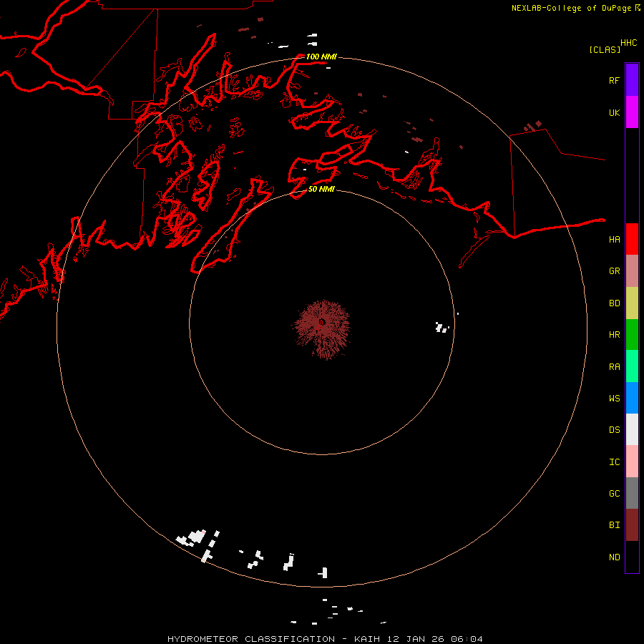644x644 pixels.
Task: Select the BD yellow legend swatch
Action: pyautogui.click(x=632, y=303)
